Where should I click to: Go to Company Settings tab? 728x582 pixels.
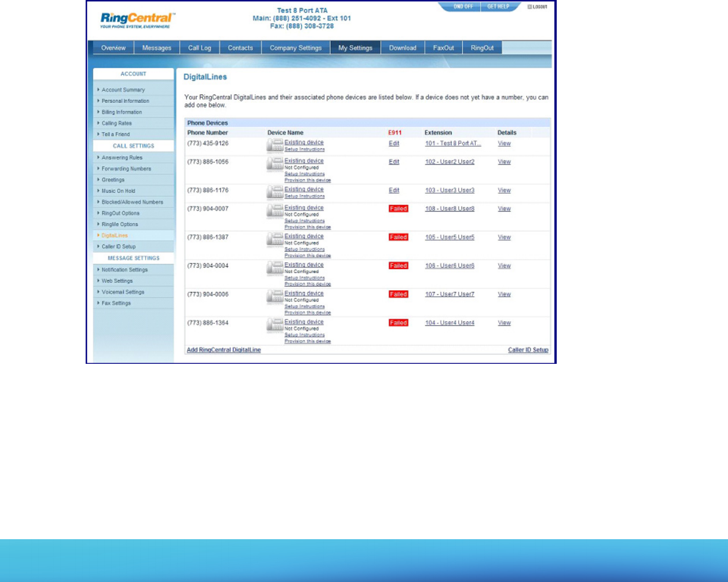click(x=296, y=48)
